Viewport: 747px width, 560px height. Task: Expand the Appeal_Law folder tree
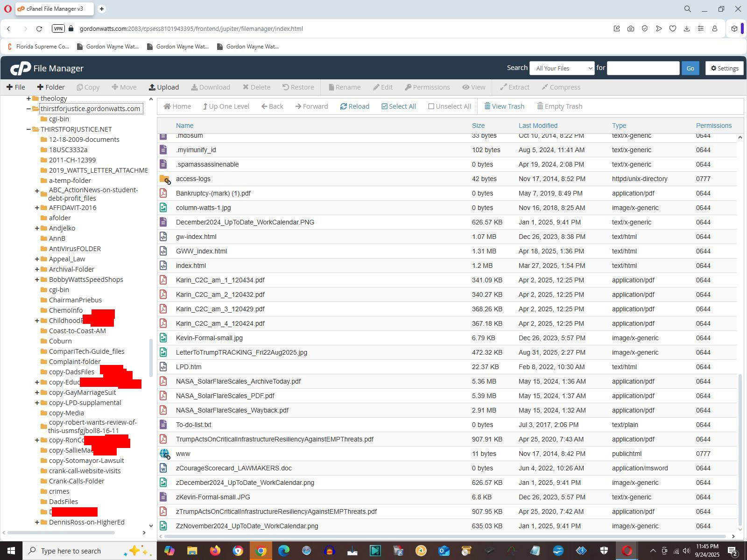37,259
